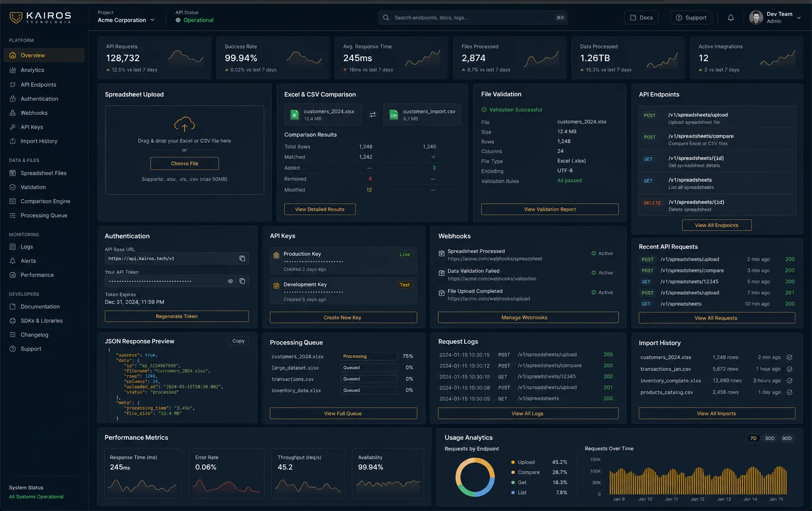Click the Changelog sidebar icon
Screen dimensions: 812x511
[13, 335]
